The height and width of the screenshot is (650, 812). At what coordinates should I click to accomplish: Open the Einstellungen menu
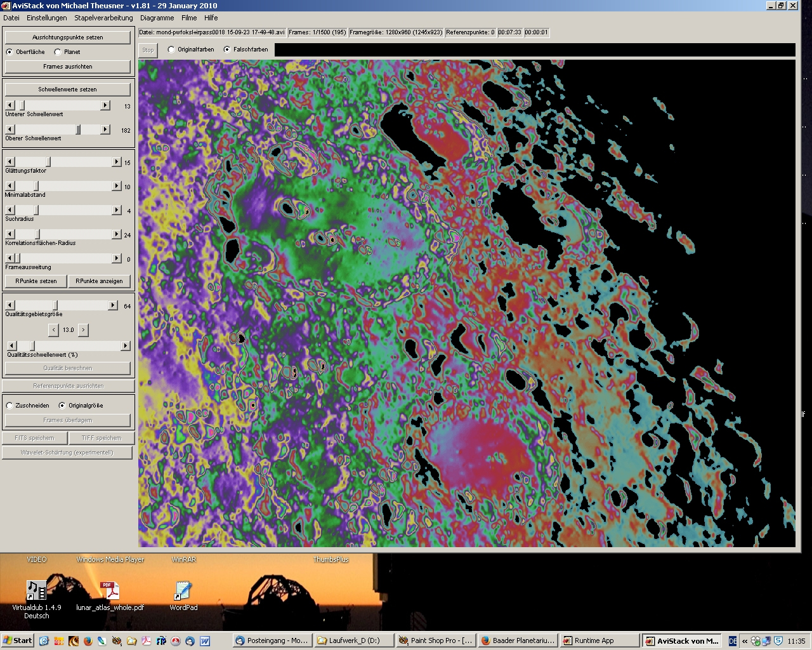(x=46, y=18)
